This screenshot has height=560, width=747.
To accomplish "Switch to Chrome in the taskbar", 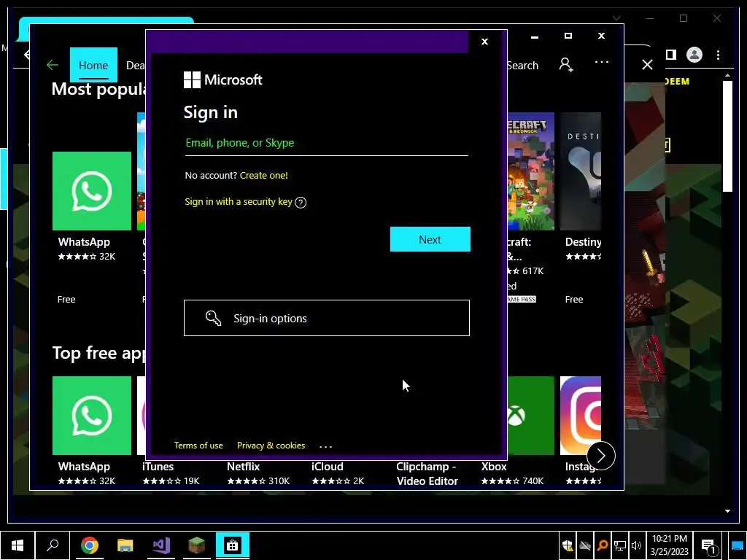I will [89, 545].
